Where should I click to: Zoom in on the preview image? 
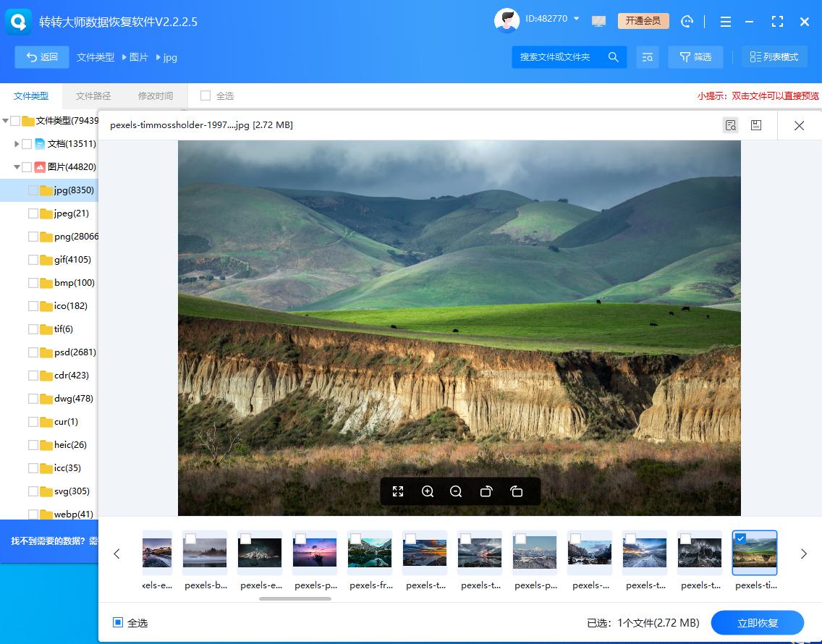point(427,491)
